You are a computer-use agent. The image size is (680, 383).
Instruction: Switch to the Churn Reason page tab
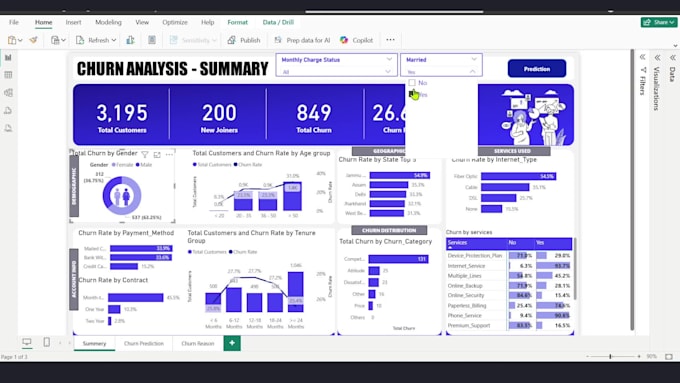point(198,343)
